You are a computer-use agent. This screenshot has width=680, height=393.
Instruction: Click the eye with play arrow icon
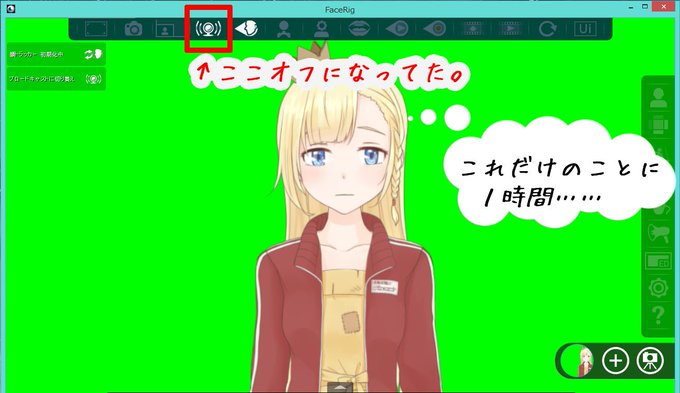397,29
